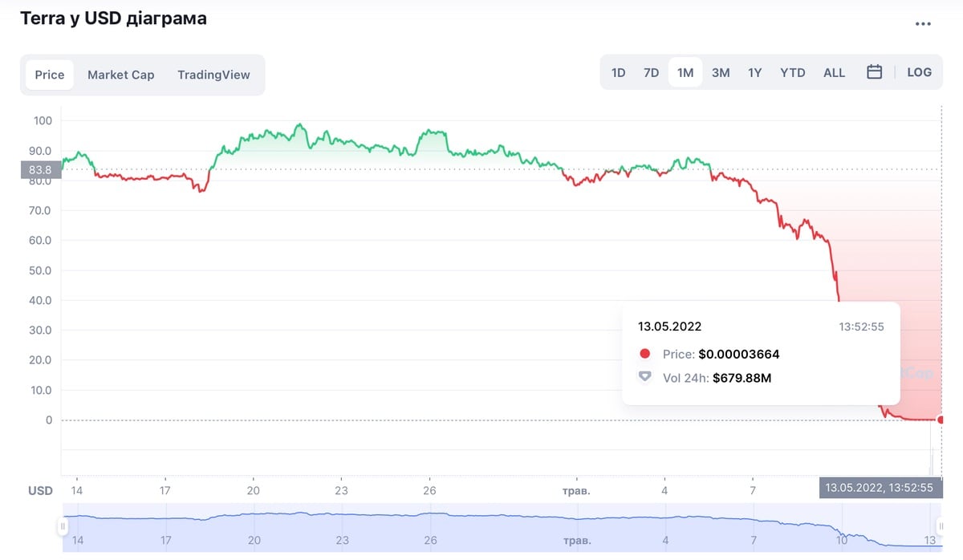Click the crosshair label "13.05.2022, 13:52:55"
963x560 pixels.
pos(881,488)
